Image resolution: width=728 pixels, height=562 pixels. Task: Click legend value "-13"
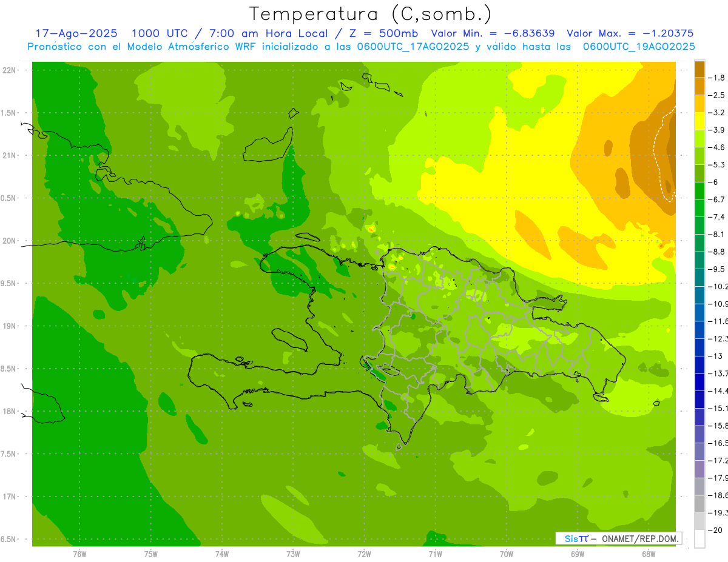pyautogui.click(x=716, y=356)
